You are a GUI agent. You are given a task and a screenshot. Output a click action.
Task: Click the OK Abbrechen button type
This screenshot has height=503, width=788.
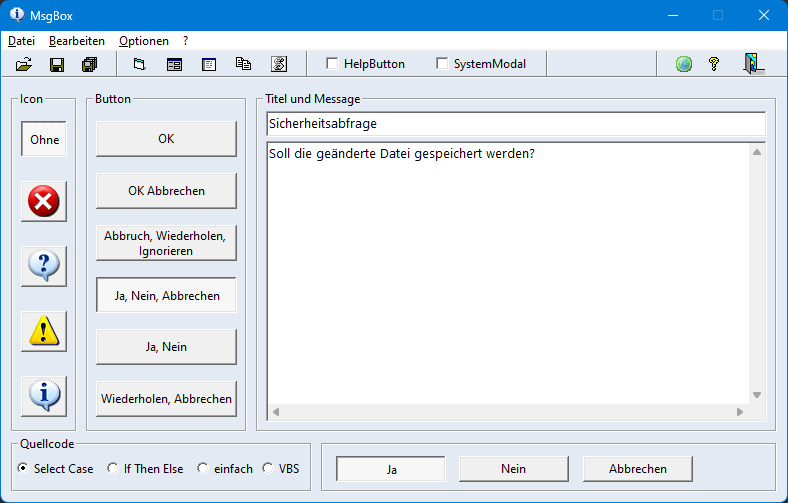[x=166, y=191]
